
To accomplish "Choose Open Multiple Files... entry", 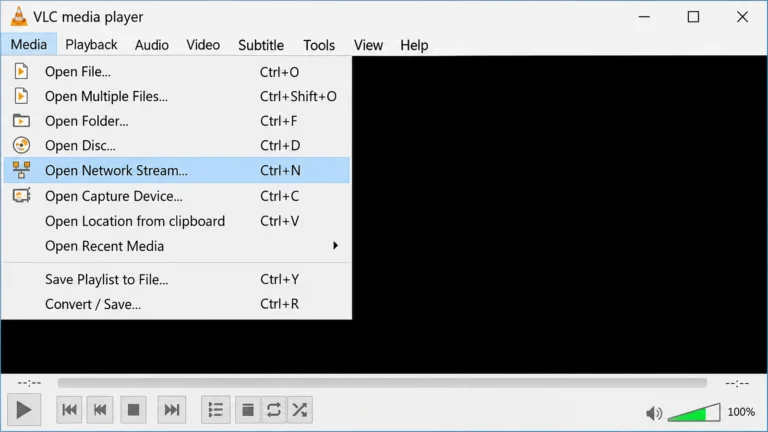I will pyautogui.click(x=177, y=96).
